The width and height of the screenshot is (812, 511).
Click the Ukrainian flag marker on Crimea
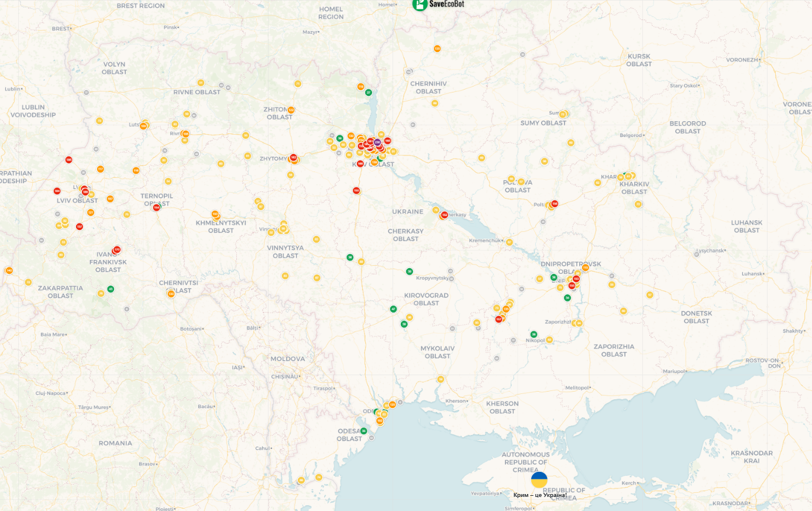(539, 480)
